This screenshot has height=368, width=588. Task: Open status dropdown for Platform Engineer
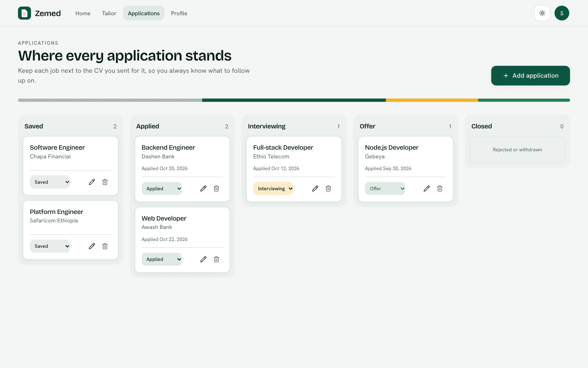coord(50,246)
